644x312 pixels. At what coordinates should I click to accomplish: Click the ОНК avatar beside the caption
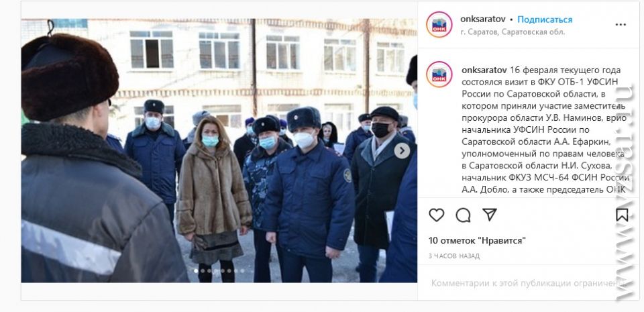pos(439,74)
